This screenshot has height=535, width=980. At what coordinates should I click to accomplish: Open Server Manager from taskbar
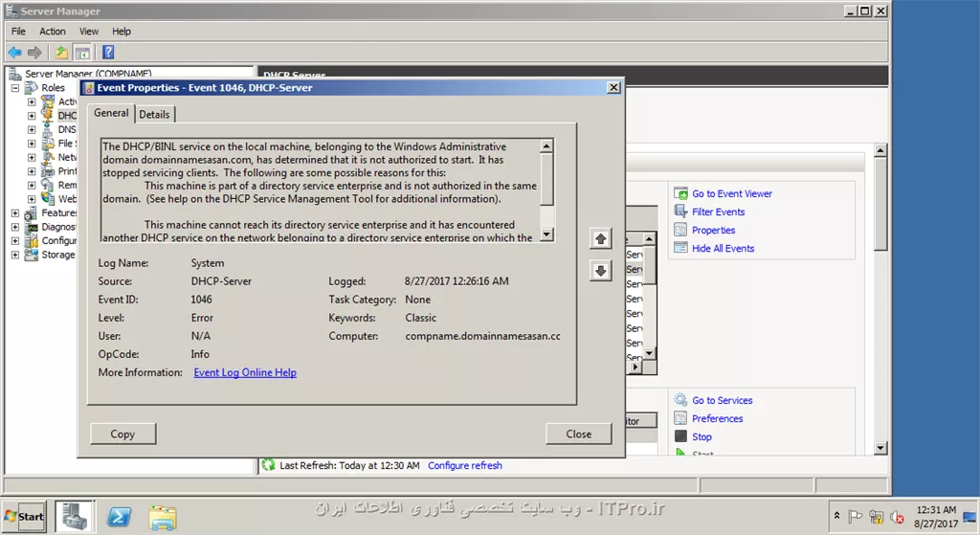(x=75, y=517)
